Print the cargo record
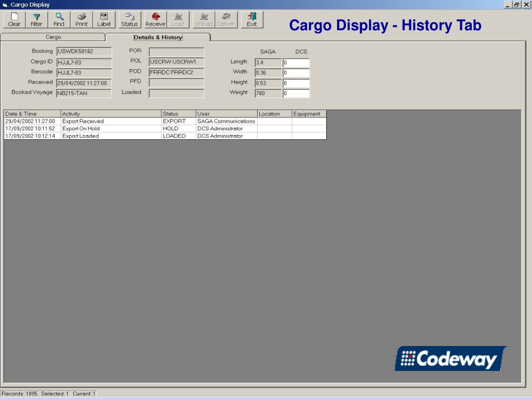Screen dimensions: 532x399 tap(82, 20)
